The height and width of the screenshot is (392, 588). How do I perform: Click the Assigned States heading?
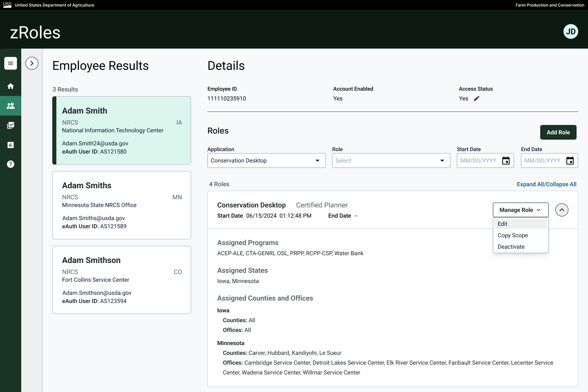[243, 270]
